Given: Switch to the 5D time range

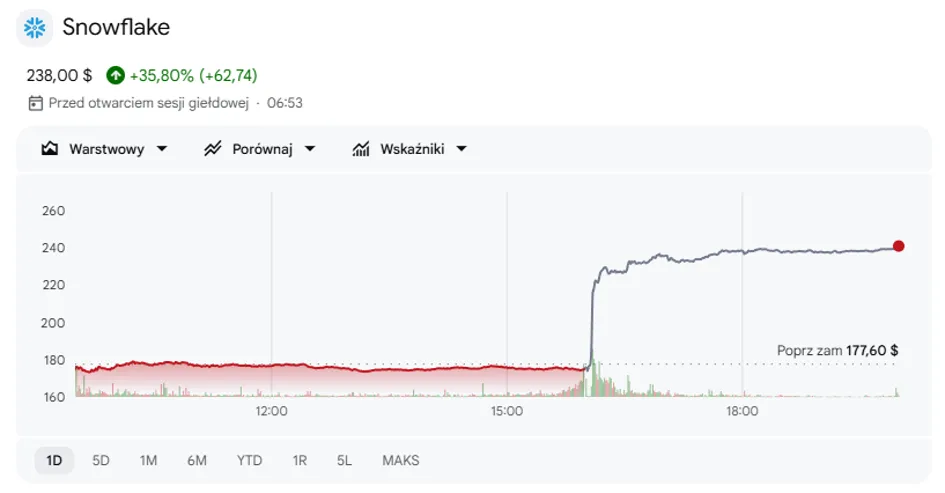Looking at the screenshot, I should click(101, 460).
